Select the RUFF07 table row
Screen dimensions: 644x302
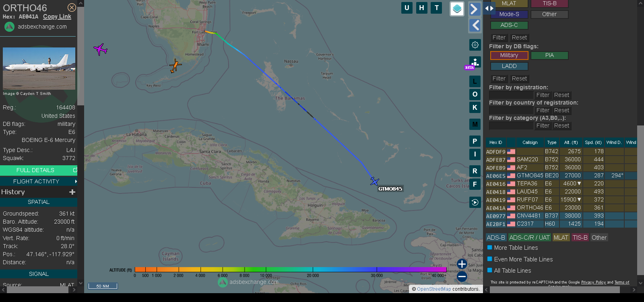pos(561,199)
